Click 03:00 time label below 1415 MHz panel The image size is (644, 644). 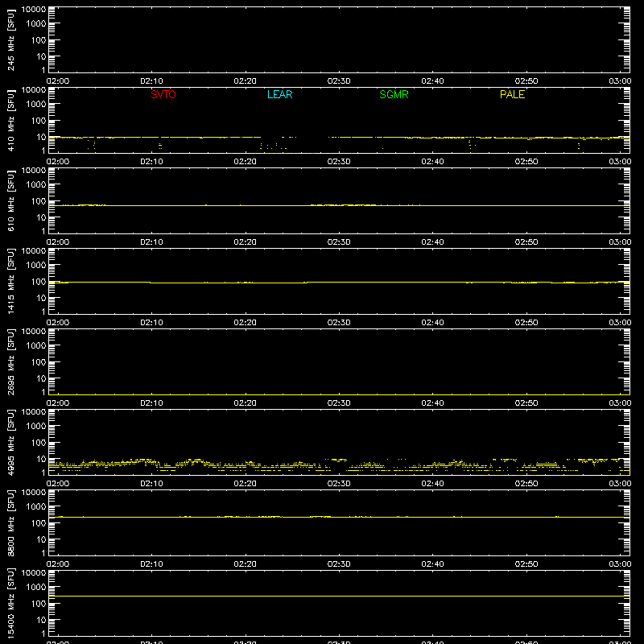pos(620,323)
